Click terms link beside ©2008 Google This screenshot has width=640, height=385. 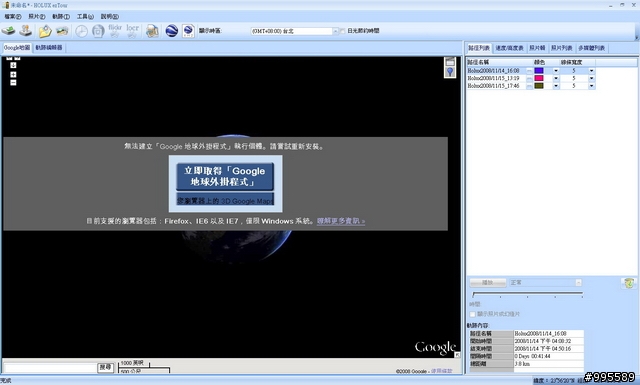click(x=442, y=371)
